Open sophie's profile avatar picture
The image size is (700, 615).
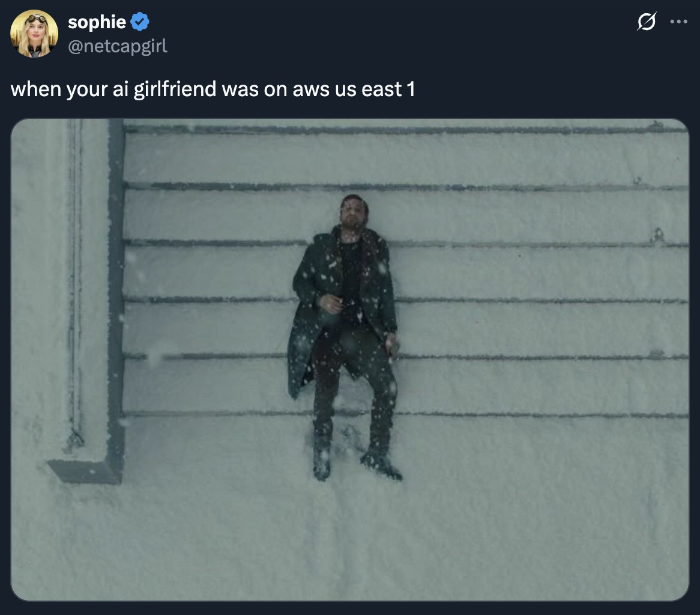(x=34, y=34)
